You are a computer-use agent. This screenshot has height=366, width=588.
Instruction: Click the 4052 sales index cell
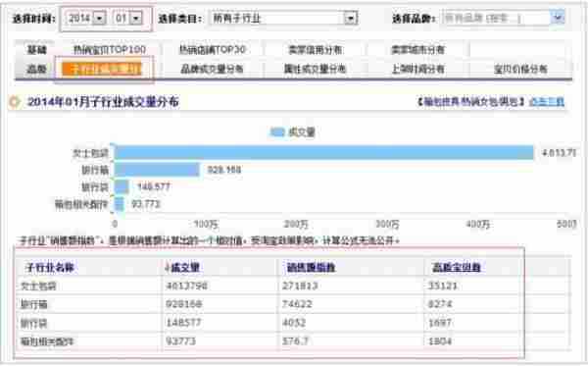(x=294, y=323)
